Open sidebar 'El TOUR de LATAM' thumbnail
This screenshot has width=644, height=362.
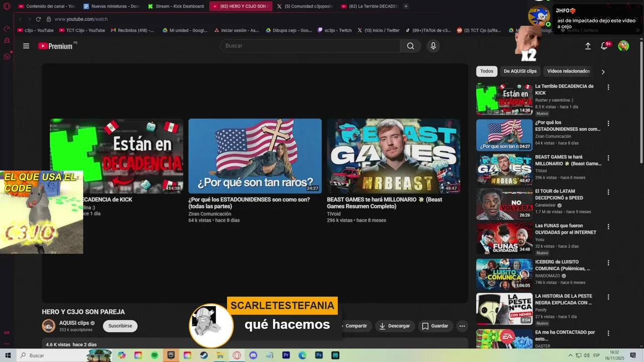pyautogui.click(x=504, y=204)
